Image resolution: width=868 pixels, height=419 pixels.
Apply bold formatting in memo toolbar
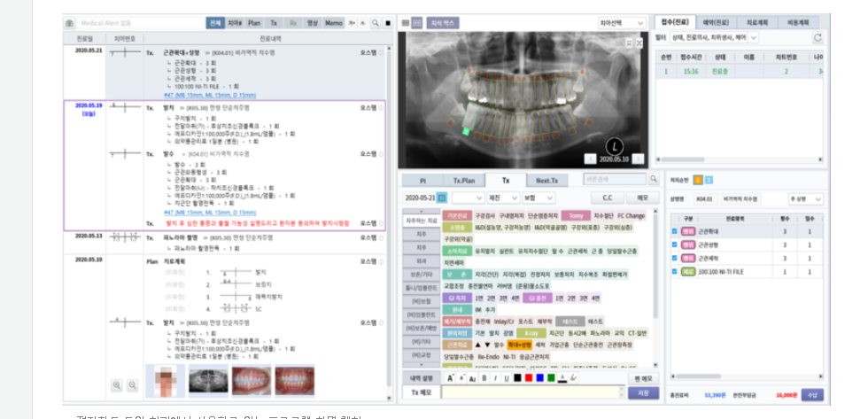pyautogui.click(x=484, y=378)
